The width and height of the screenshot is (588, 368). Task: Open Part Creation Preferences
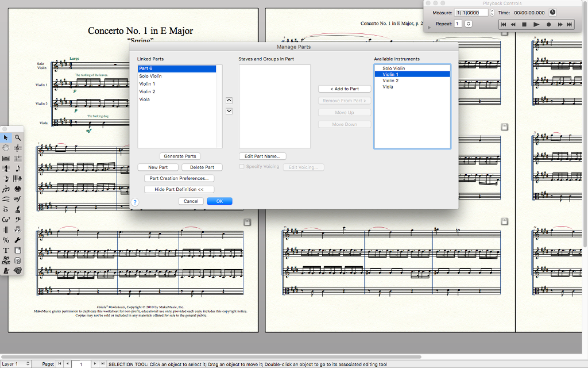tap(179, 178)
